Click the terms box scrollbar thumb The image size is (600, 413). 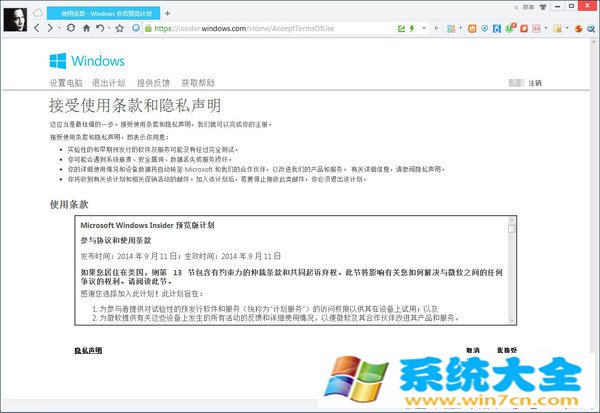pyautogui.click(x=512, y=229)
